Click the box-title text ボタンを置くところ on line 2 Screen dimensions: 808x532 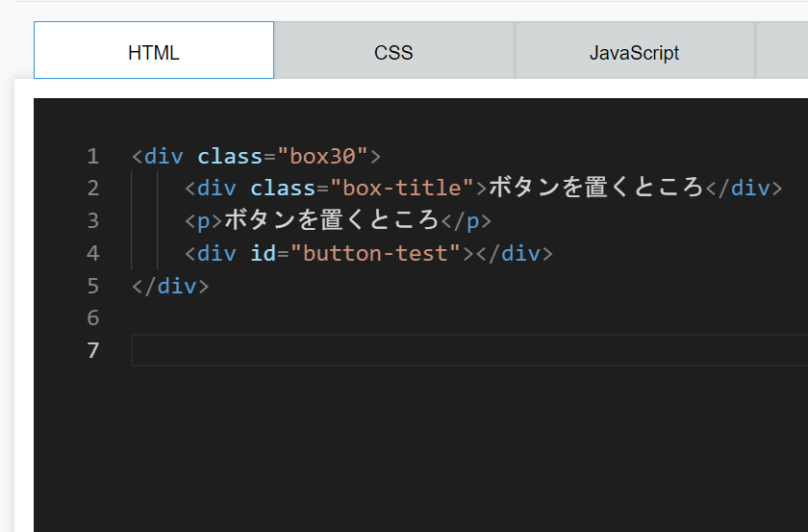596,188
